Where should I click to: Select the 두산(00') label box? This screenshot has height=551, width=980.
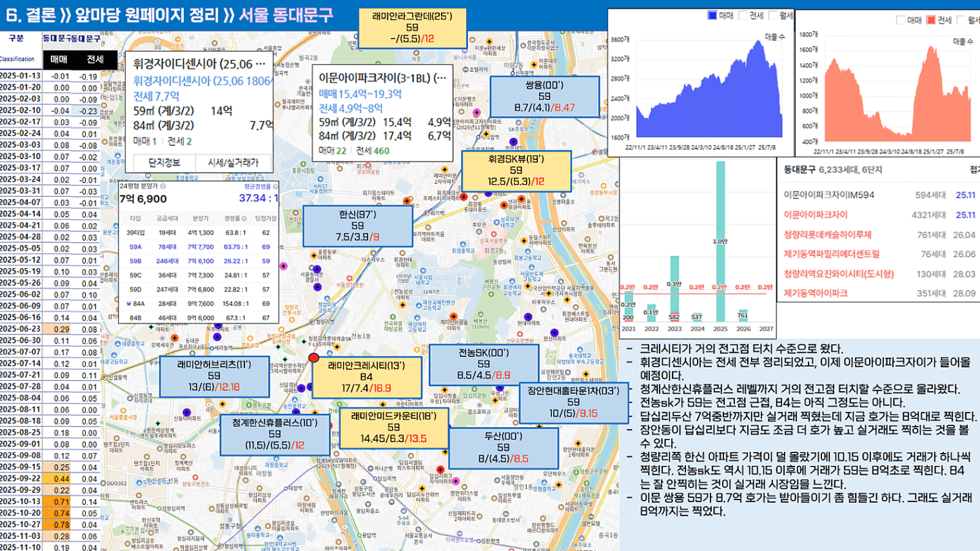click(504, 448)
